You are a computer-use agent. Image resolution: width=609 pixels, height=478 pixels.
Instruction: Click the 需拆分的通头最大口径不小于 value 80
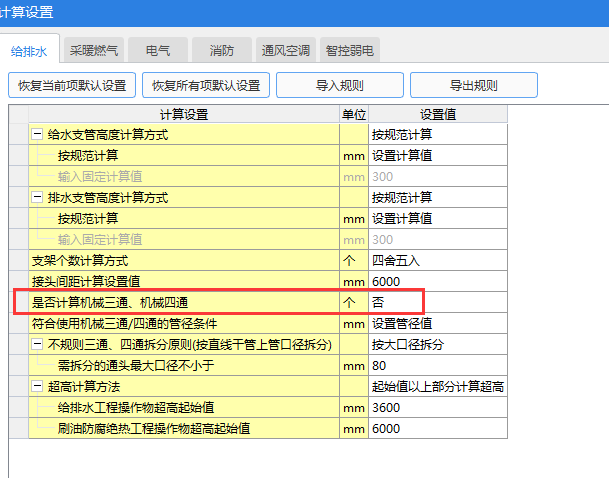pyautogui.click(x=437, y=366)
